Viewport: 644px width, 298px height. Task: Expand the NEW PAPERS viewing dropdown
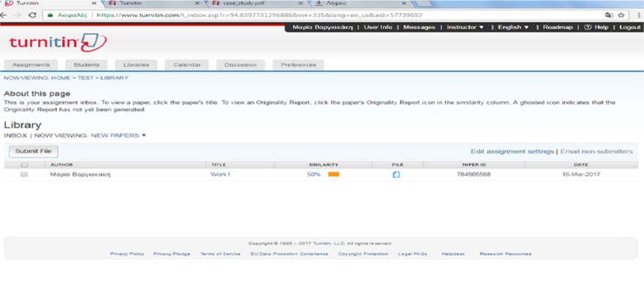[x=118, y=135]
